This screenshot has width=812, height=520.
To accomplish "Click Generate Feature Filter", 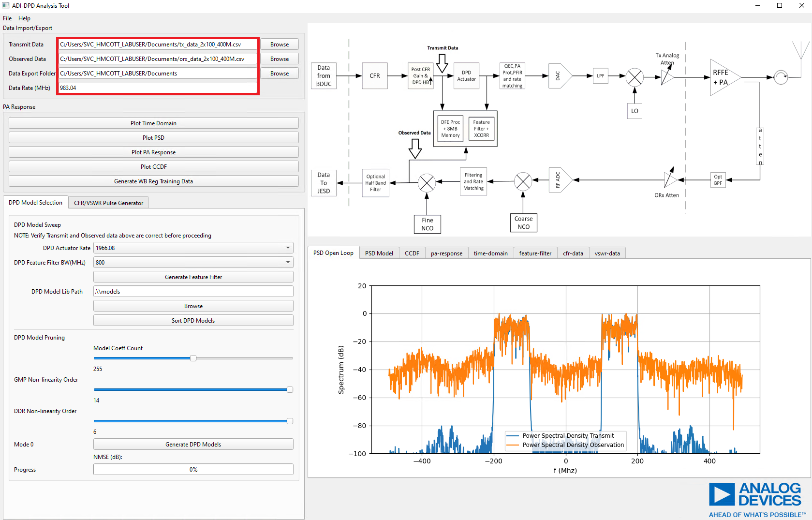I will tap(193, 277).
